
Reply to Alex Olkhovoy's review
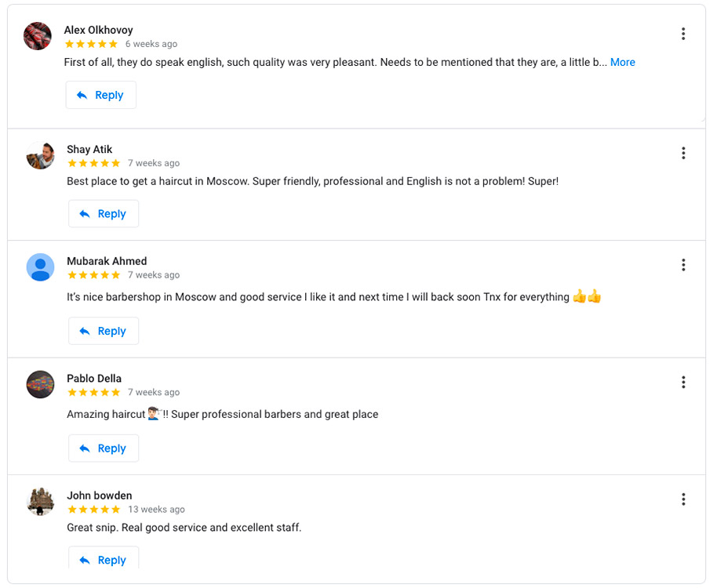[101, 95]
